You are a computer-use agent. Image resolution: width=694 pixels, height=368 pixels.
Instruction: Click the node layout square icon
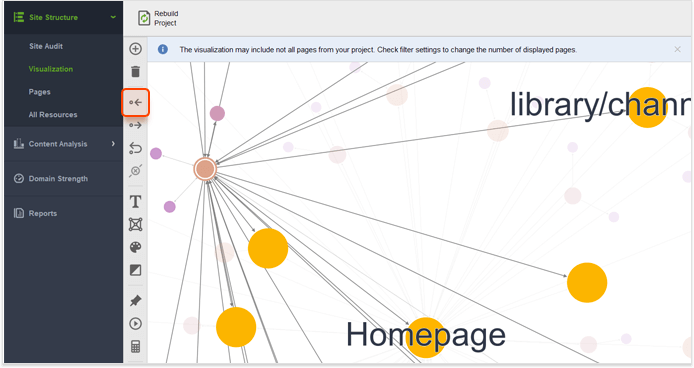(x=135, y=225)
